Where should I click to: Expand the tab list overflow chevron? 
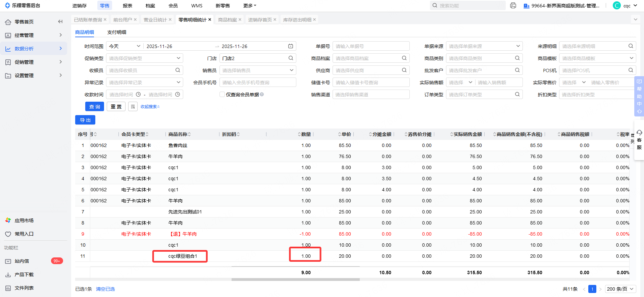pyautogui.click(x=635, y=19)
